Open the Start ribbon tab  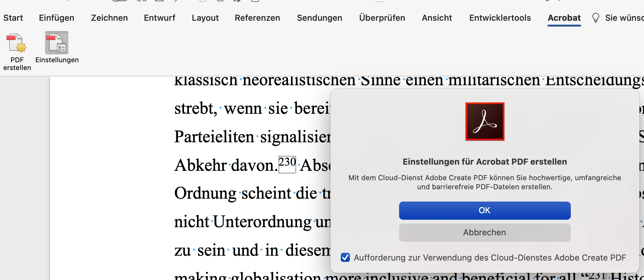click(13, 18)
